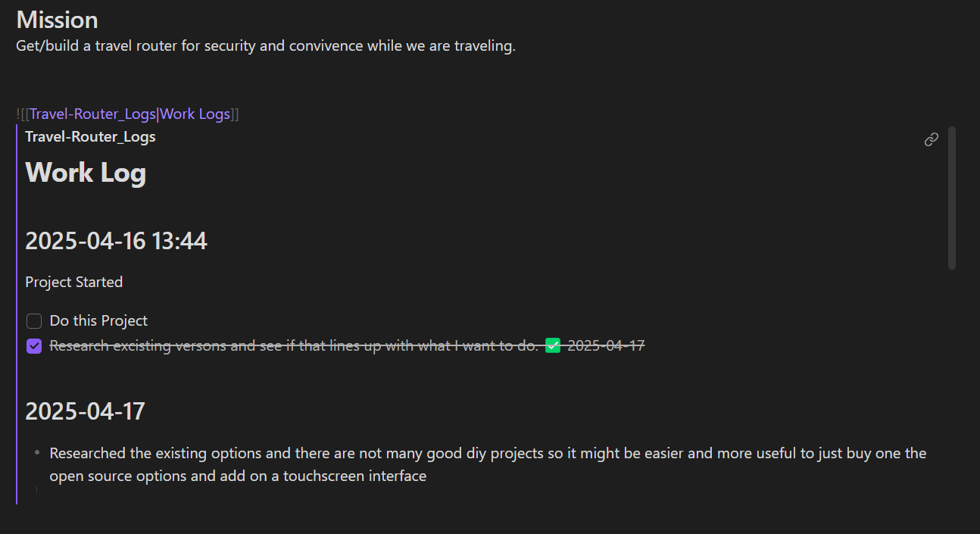This screenshot has height=534, width=980.
Task: Click the Mission heading
Action: pyautogui.click(x=57, y=20)
